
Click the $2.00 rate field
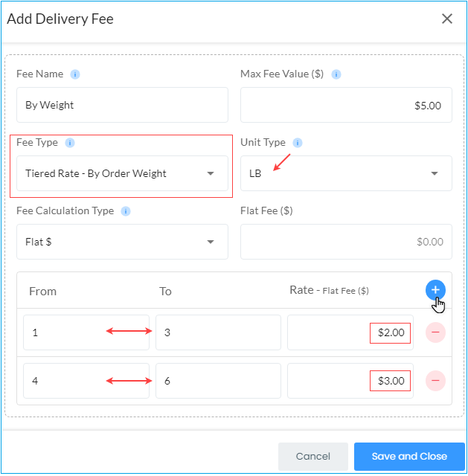point(350,332)
